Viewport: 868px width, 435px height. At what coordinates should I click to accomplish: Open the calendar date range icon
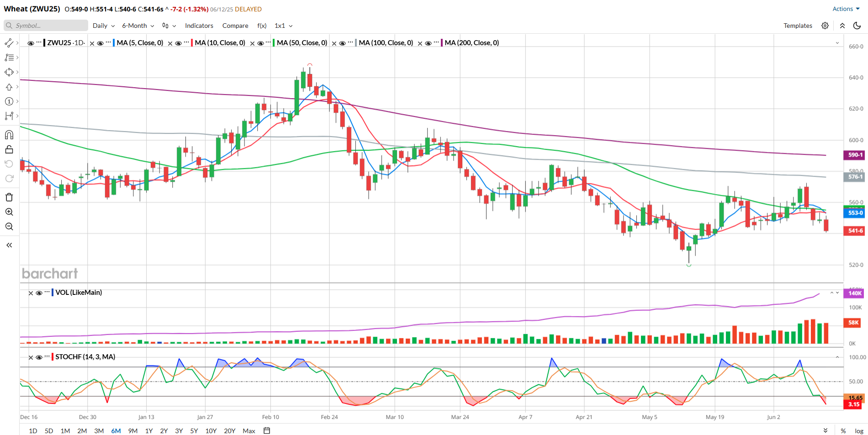[x=267, y=430]
